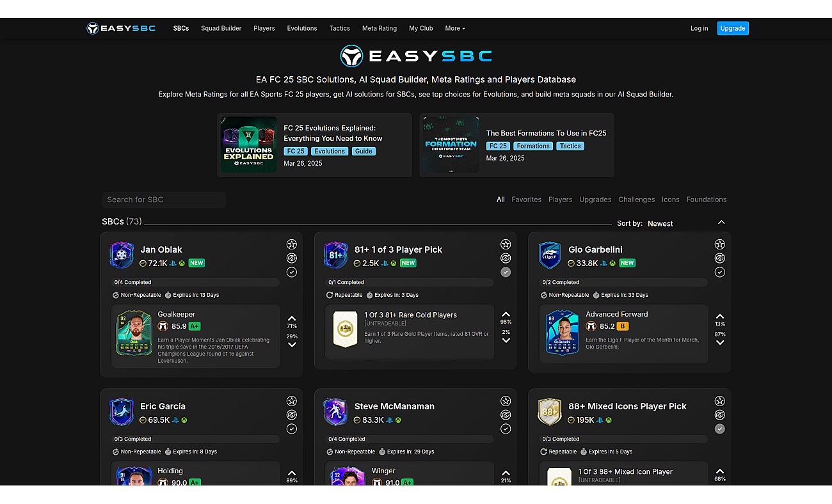Screen dimensions: 832x504
Task: Upvote the 81+ Rare Gold Players pick
Action: (x=506, y=314)
